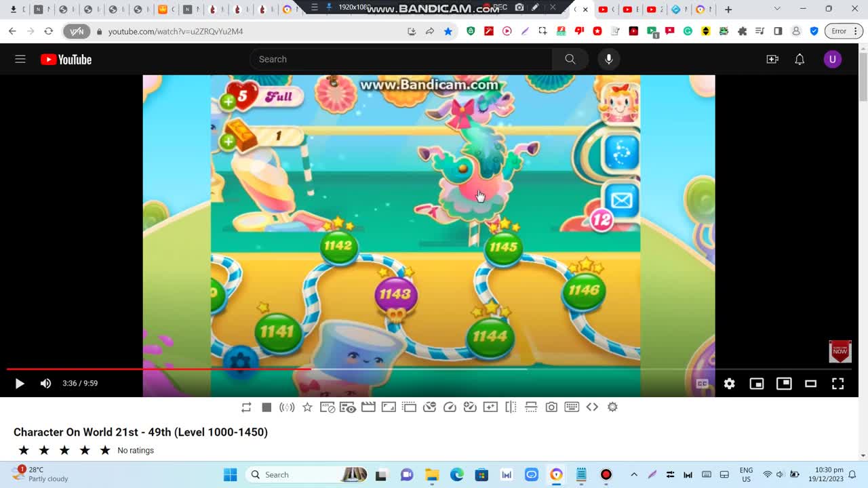Screen dimensions: 868x488
Task: Open File Explorer from the taskbar
Action: 432,474
